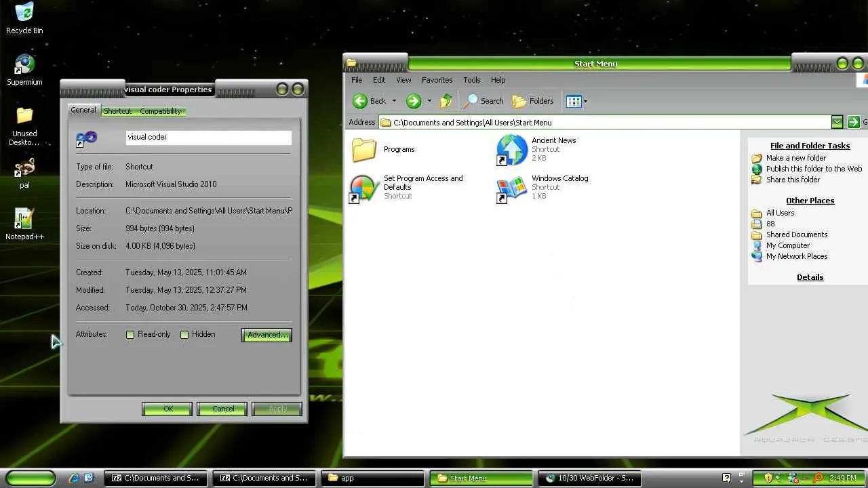Open the 88 link in Other Places

pyautogui.click(x=770, y=224)
